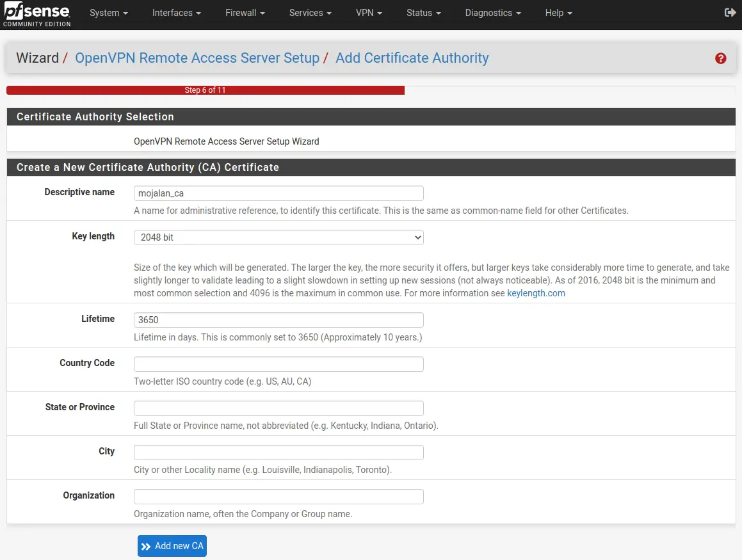The width and height of the screenshot is (742, 560).
Task: Open the VPN menu
Action: coord(369,13)
